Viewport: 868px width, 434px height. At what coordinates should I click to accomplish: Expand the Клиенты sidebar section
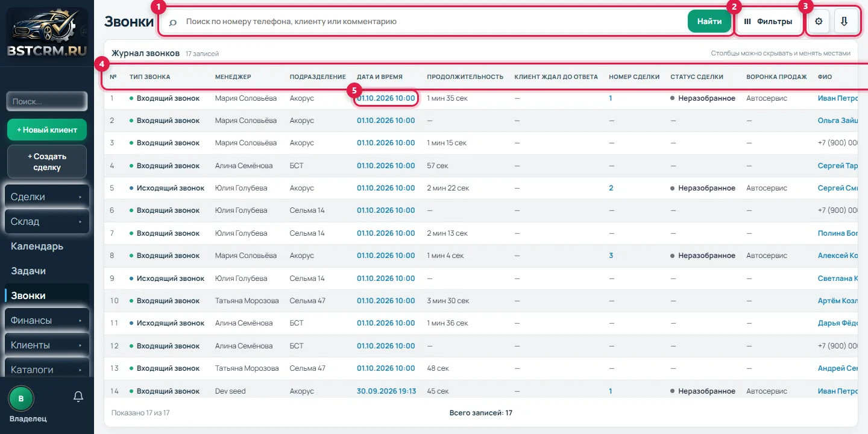pos(47,345)
